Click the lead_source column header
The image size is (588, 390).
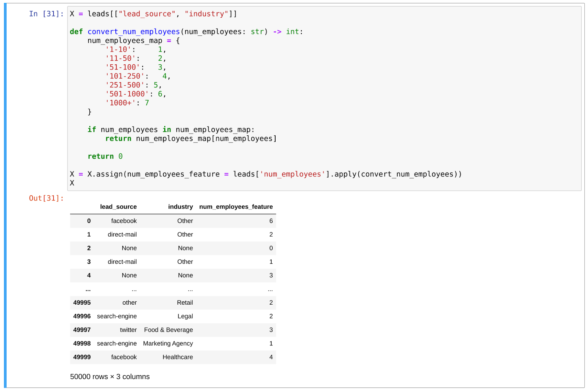click(x=118, y=207)
